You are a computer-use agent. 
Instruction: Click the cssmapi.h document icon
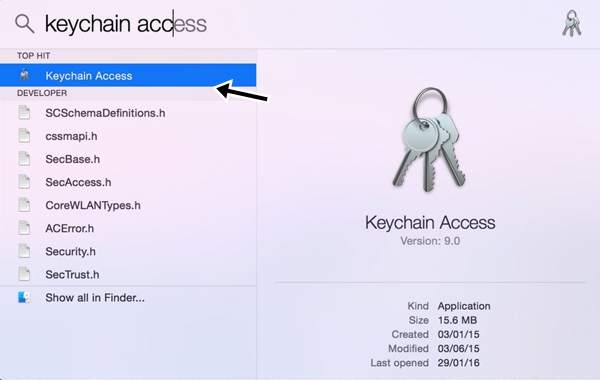click(x=24, y=136)
